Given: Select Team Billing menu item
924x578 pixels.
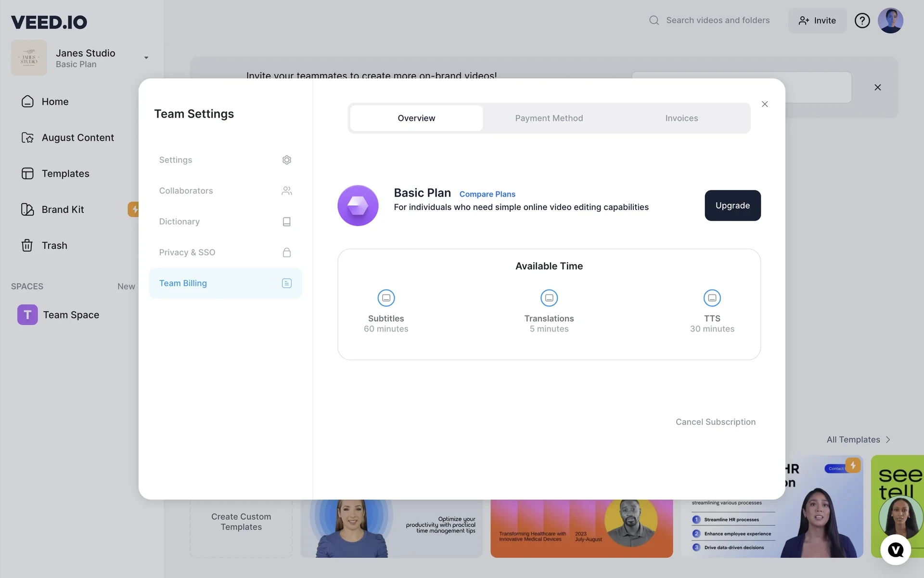Looking at the screenshot, I should [225, 283].
